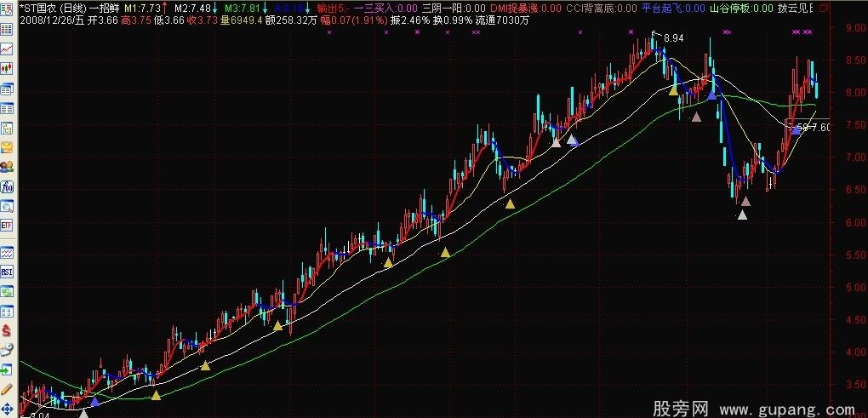The image size is (868, 418).
Task: Click the CCI背离底:0.00 indicator label
Action: pyautogui.click(x=601, y=9)
